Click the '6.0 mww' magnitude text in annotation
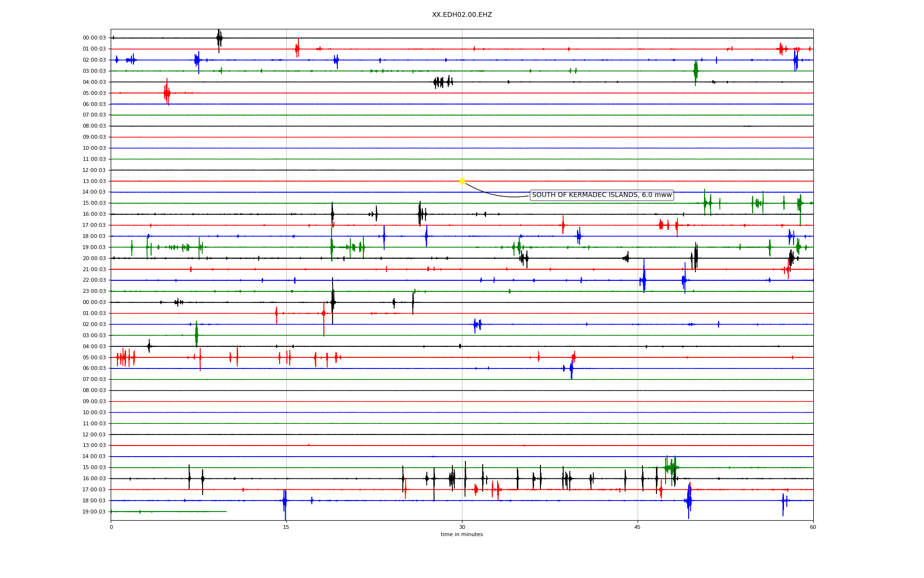The width and height of the screenshot is (924, 578). coord(656,195)
